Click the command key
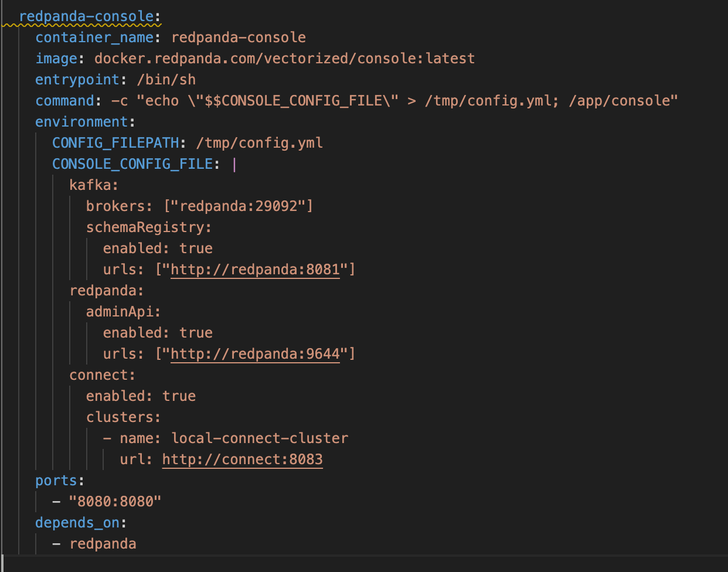 (64, 101)
